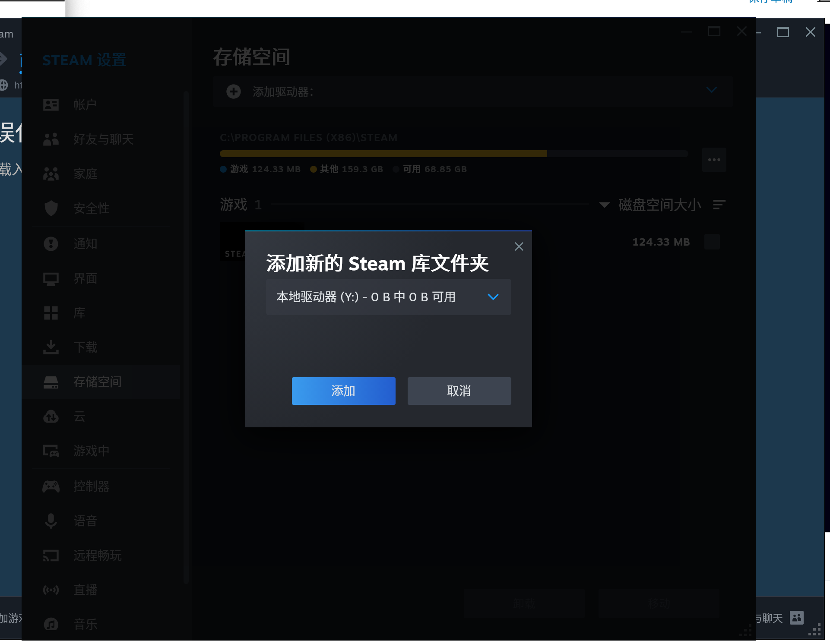The image size is (830, 644).
Task: Select the Family (家庭) icon in the sidebar
Action: (51, 174)
